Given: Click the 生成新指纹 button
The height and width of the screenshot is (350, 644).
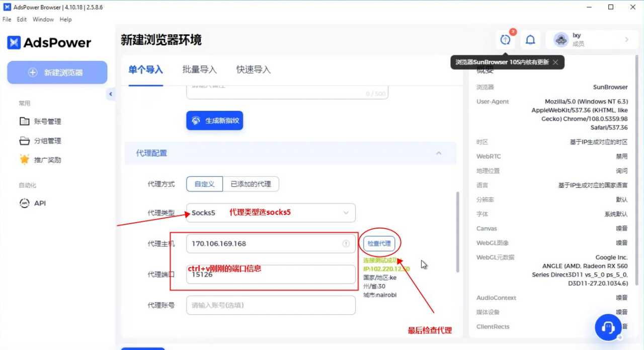Looking at the screenshot, I should (215, 121).
